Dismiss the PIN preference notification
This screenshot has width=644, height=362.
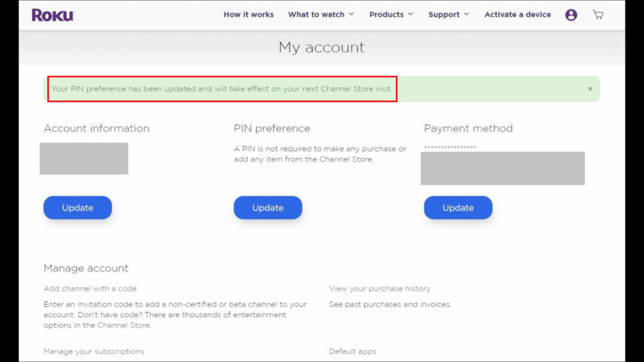click(590, 89)
